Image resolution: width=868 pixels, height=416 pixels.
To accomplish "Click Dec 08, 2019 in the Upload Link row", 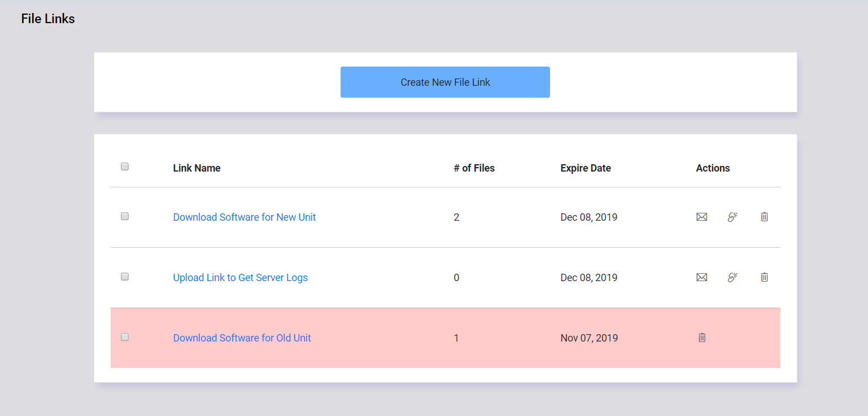I will pos(589,278).
